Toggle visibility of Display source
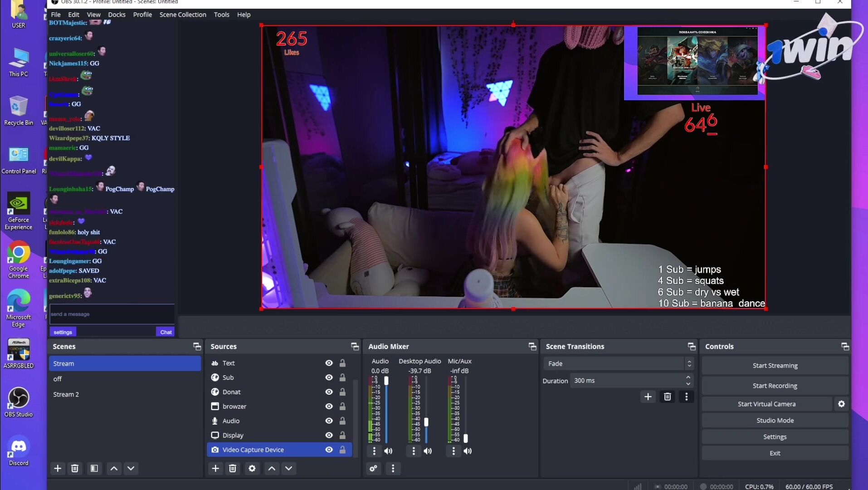 click(329, 435)
